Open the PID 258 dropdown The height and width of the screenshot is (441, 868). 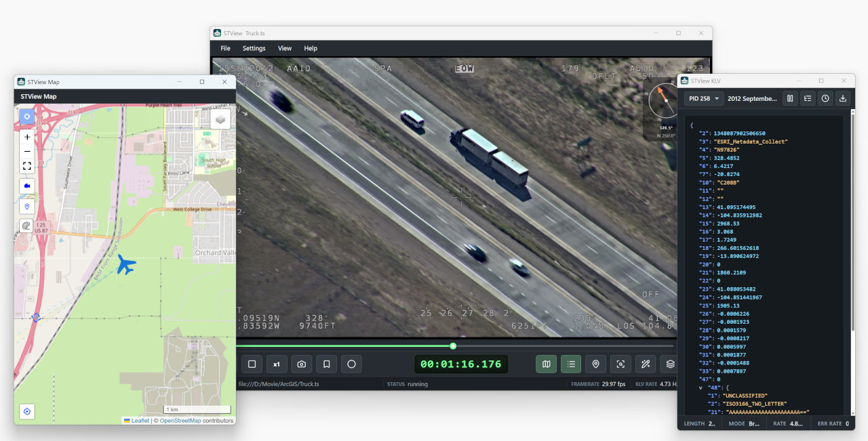pyautogui.click(x=703, y=98)
